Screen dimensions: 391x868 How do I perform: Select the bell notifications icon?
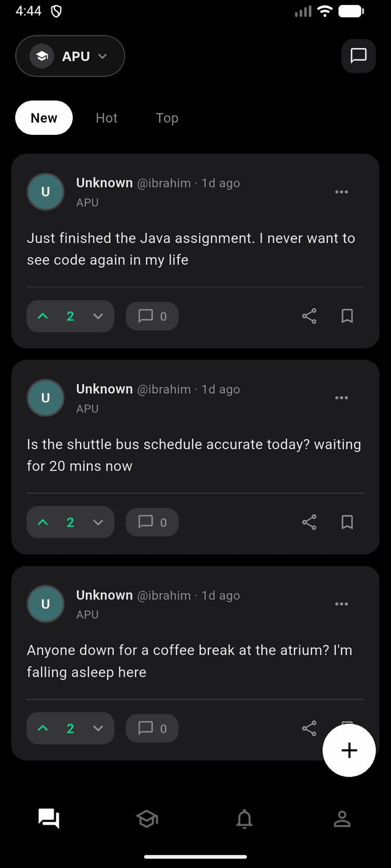tap(244, 819)
